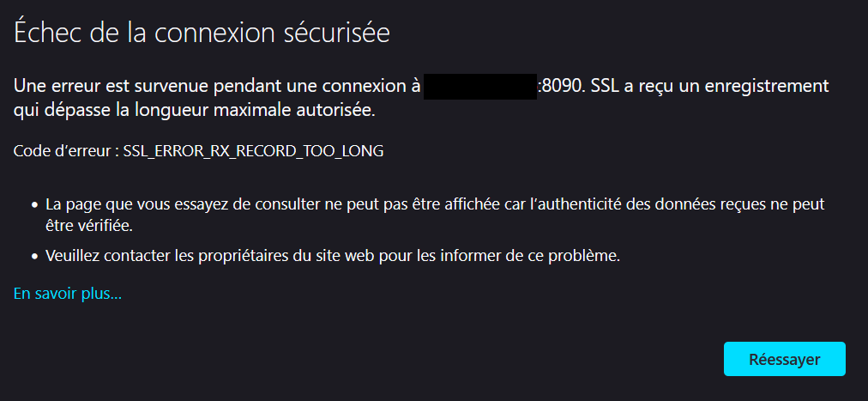Click the line "qui dépasse la longueur maximale autorisée"
The width and height of the screenshot is (868, 401).
pos(195,110)
